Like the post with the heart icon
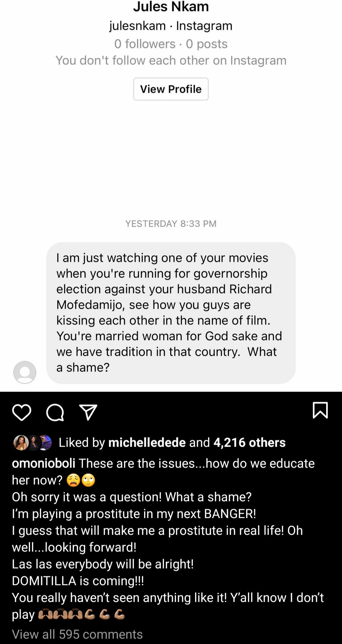The width and height of the screenshot is (342, 644). pos(22,412)
